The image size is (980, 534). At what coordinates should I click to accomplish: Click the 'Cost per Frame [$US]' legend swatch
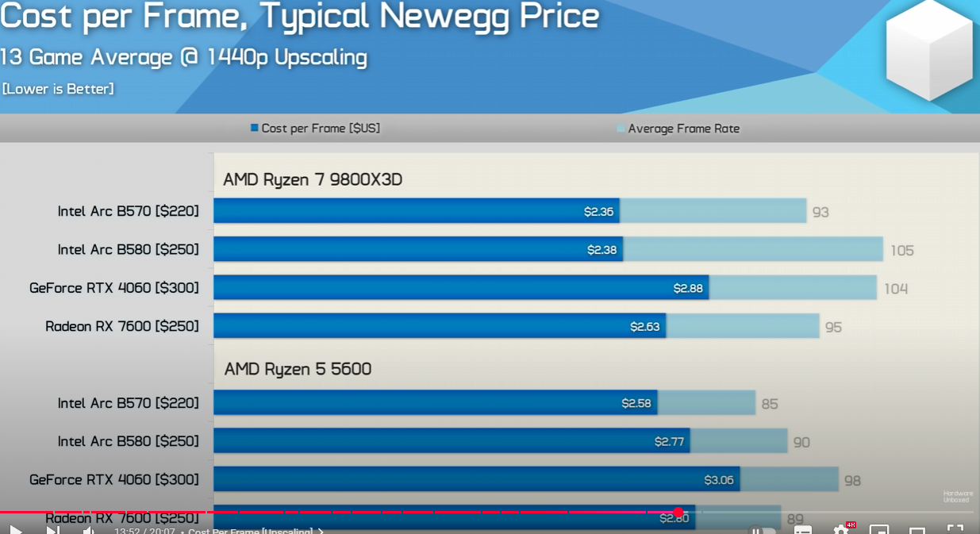point(255,128)
